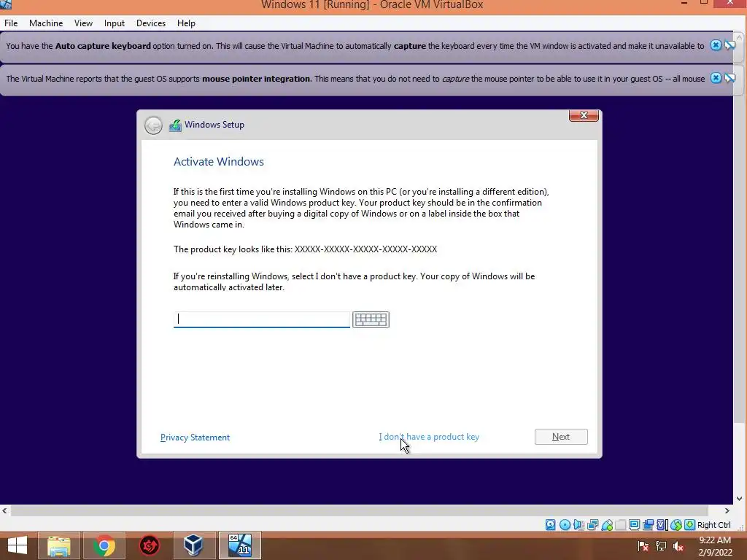Click the hard disk activity indicator icon
This screenshot has width=747, height=560.
(x=550, y=525)
